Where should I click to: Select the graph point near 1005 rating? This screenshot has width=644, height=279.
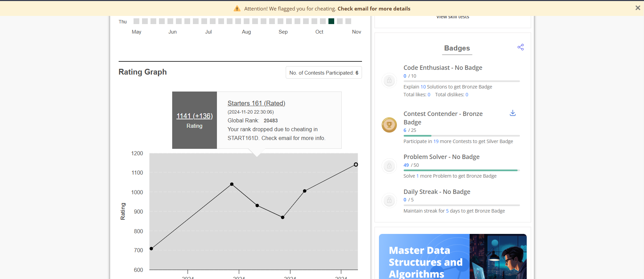click(305, 191)
